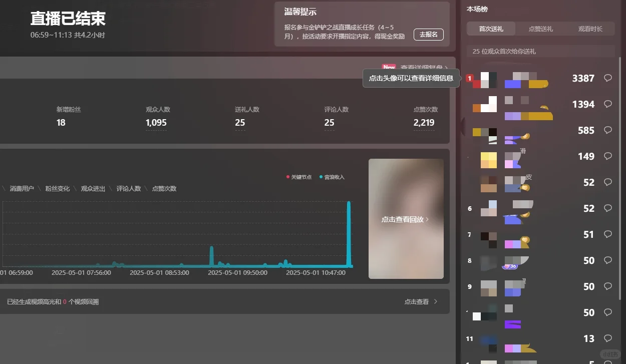
Task: Open avatar of the 149 viewer
Action: (489, 160)
